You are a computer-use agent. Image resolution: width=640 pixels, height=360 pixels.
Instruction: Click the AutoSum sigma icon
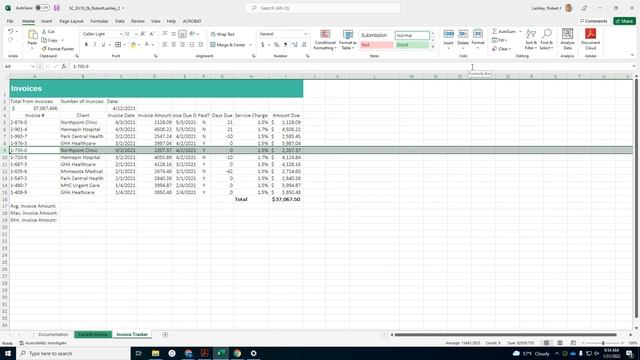point(495,31)
